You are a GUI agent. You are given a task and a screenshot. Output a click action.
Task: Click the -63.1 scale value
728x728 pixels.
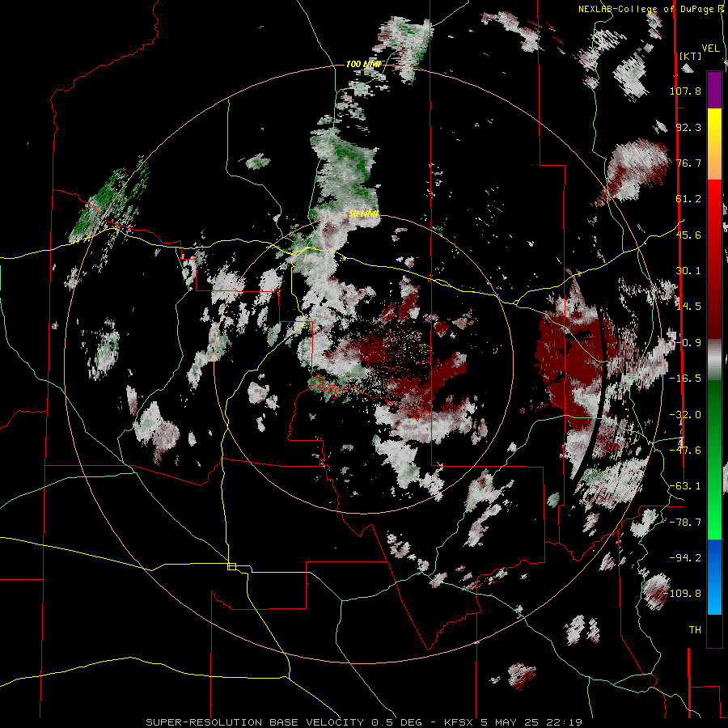[x=685, y=486]
